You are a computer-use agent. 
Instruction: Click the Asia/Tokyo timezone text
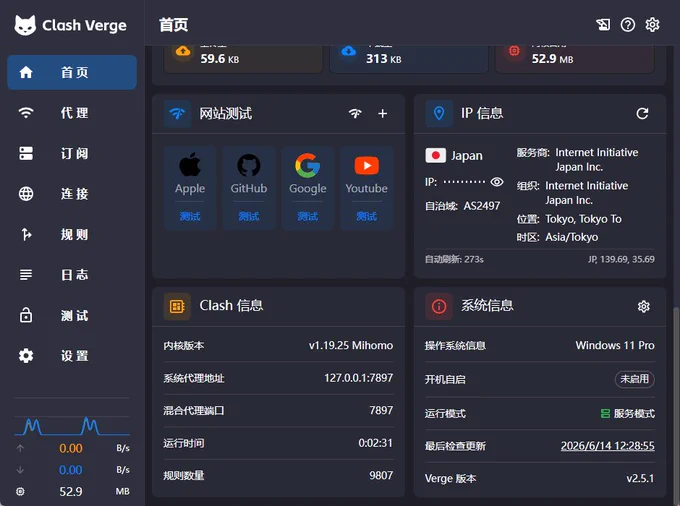572,237
